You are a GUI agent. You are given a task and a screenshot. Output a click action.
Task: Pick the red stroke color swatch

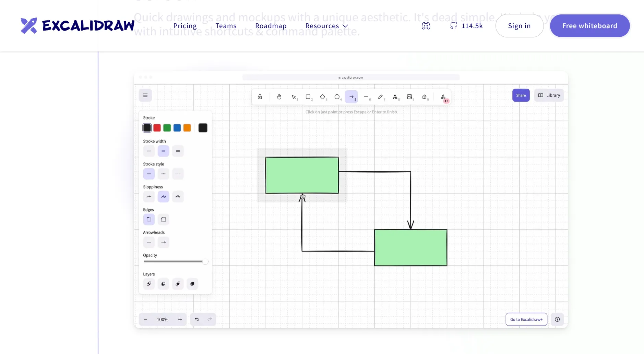[157, 128]
